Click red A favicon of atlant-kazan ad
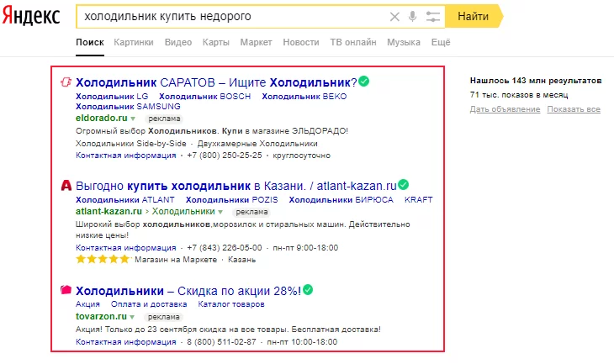The image size is (614, 364). tap(66, 185)
